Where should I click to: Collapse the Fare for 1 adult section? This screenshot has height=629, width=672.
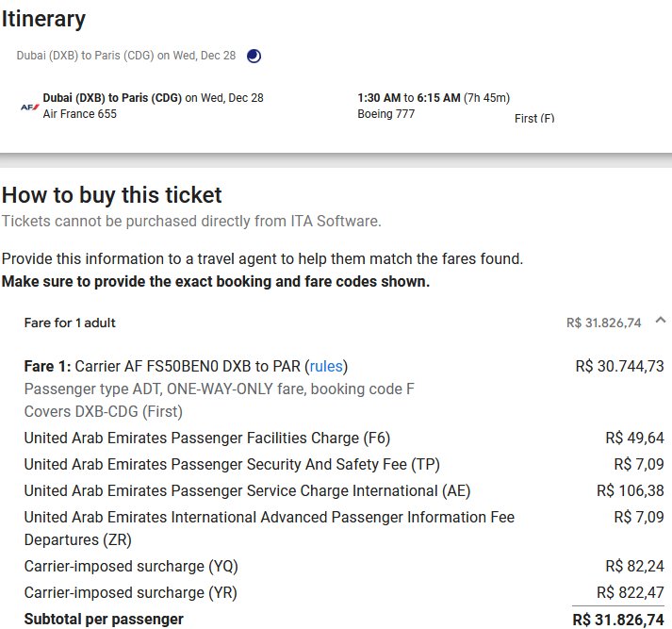[661, 321]
